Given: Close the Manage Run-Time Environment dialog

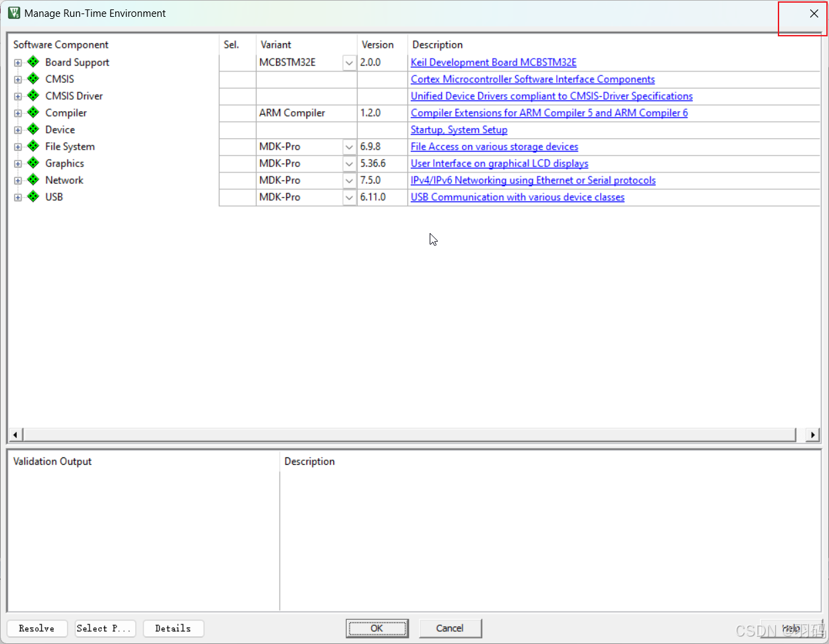Looking at the screenshot, I should tap(814, 13).
